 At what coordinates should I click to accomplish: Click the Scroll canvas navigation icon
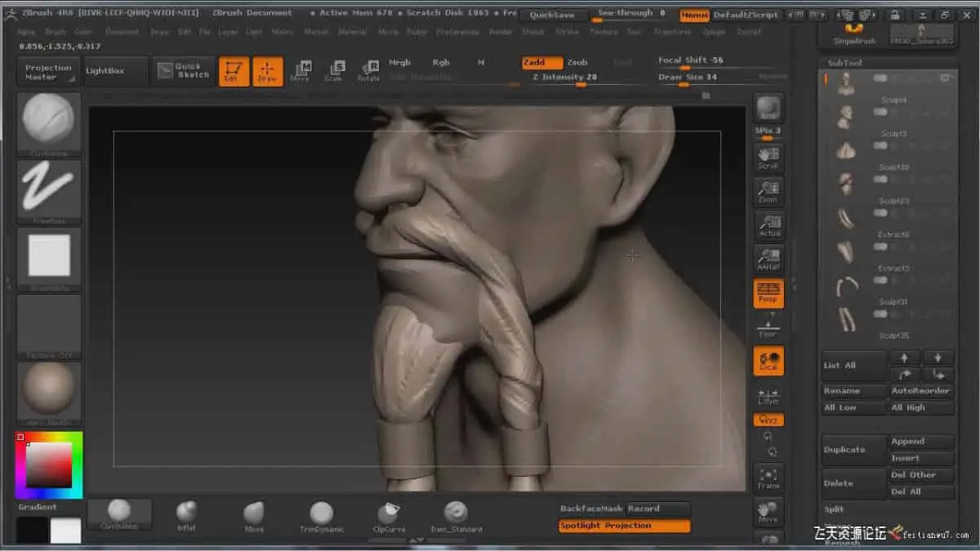coord(768,158)
